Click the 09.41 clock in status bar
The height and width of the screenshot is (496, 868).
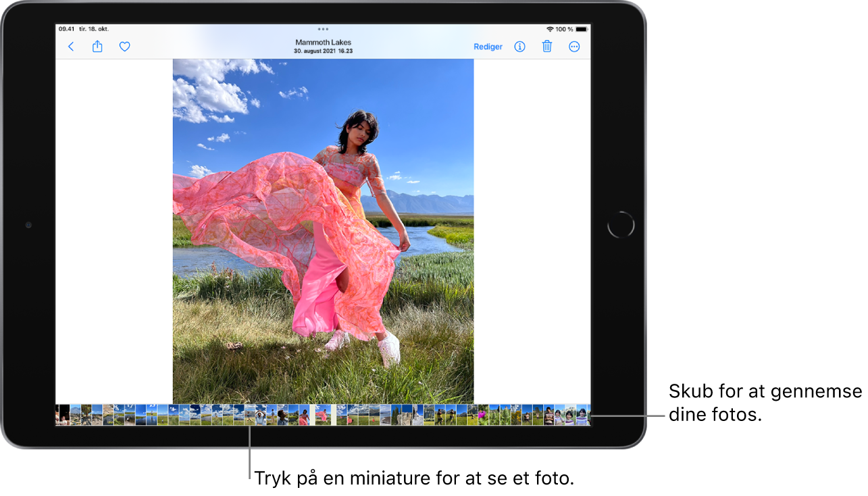tap(66, 29)
